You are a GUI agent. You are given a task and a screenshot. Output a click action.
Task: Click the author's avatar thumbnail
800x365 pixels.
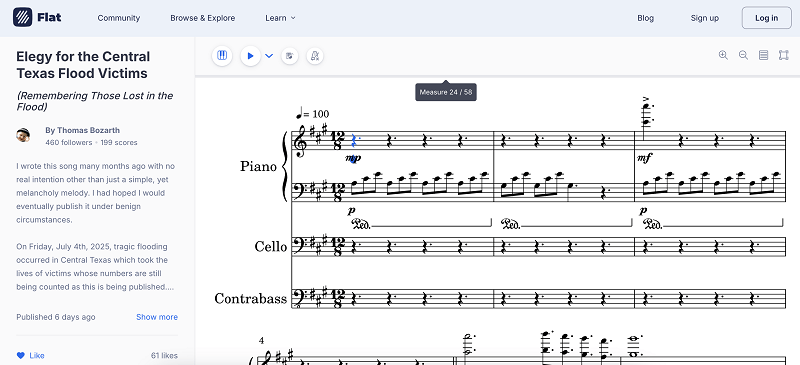click(x=23, y=135)
